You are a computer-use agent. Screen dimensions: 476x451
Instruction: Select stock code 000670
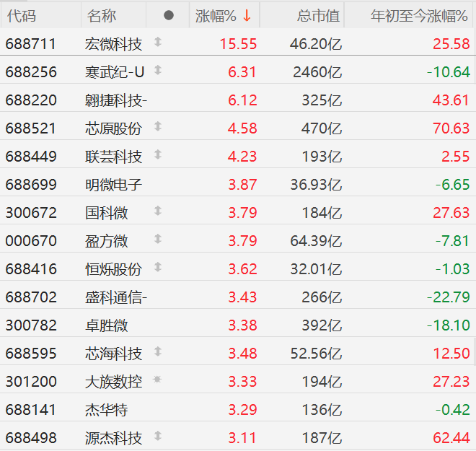click(x=31, y=241)
